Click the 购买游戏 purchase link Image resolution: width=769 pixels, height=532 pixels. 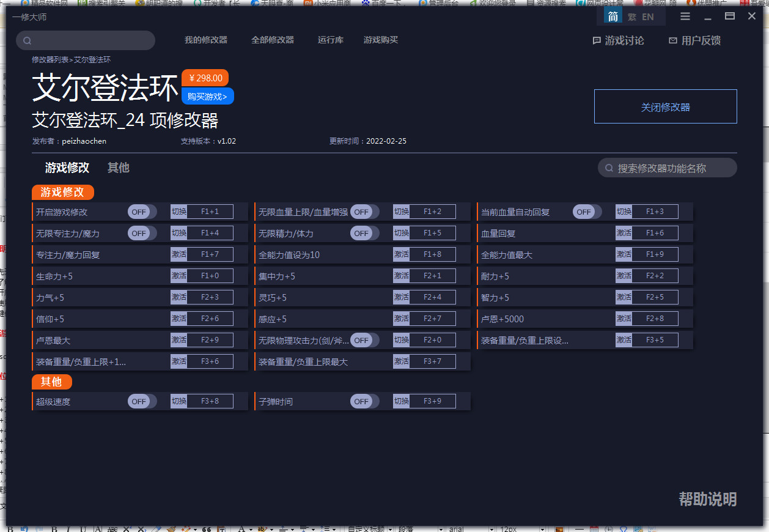point(207,96)
